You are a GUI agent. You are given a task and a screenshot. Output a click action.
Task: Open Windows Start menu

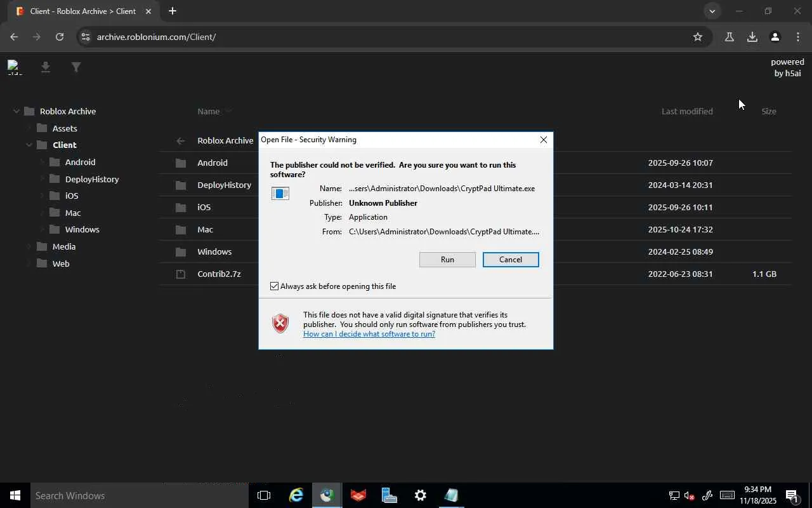point(15,495)
